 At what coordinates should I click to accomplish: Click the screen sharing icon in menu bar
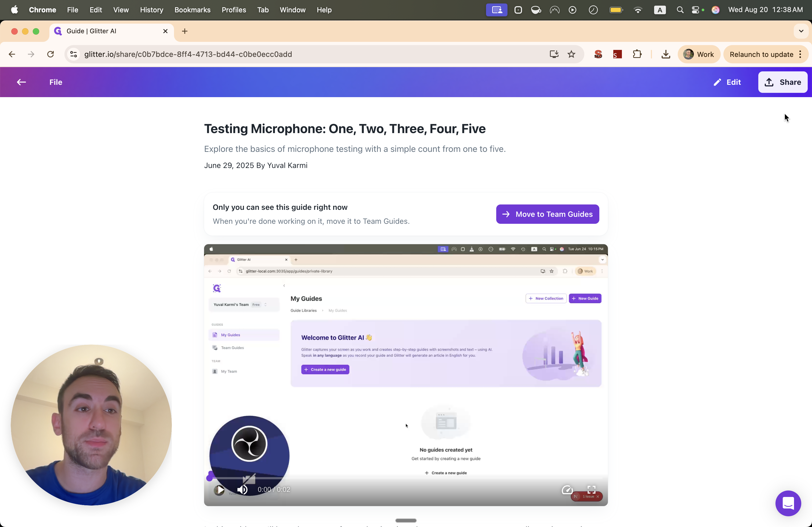[x=496, y=10]
